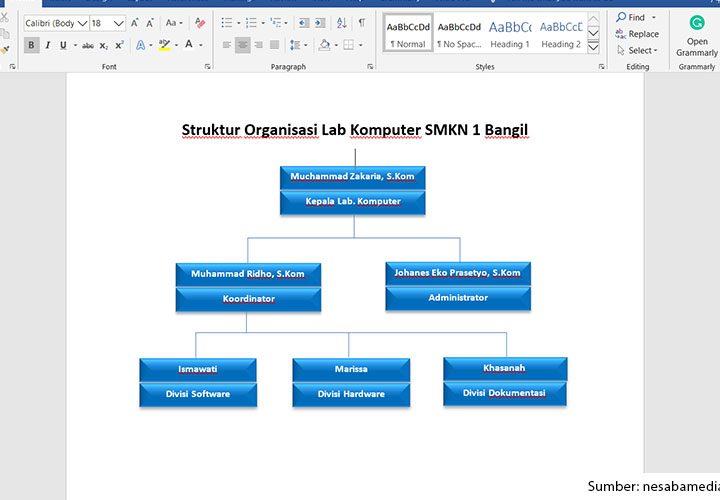Expand bullet library arrow
The width and height of the screenshot is (720, 500).
pos(238,23)
